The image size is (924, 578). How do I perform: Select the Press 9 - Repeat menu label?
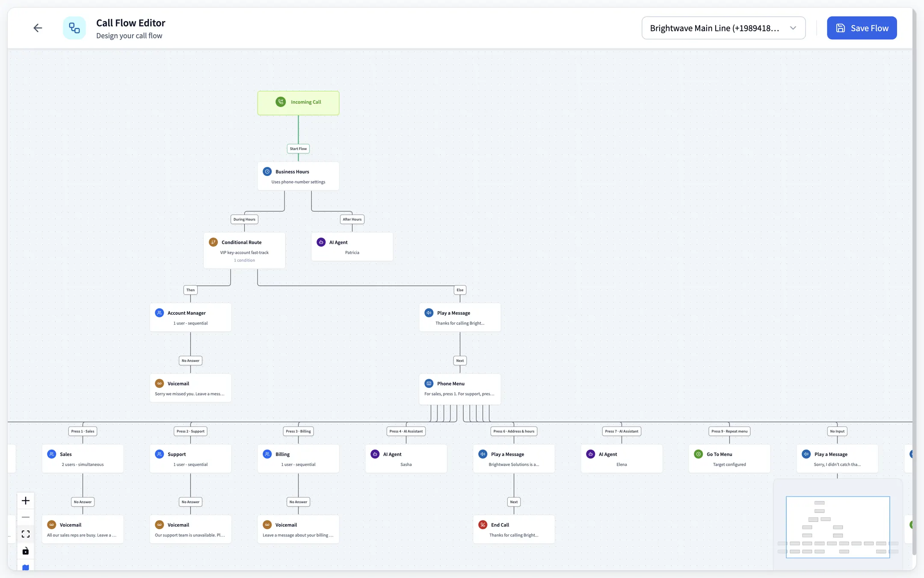click(x=729, y=432)
